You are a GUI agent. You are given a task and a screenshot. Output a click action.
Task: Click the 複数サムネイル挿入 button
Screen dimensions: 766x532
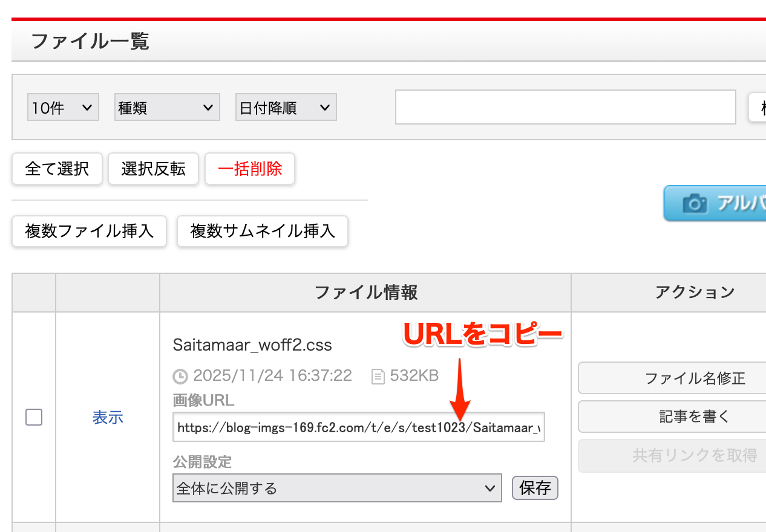pos(263,231)
